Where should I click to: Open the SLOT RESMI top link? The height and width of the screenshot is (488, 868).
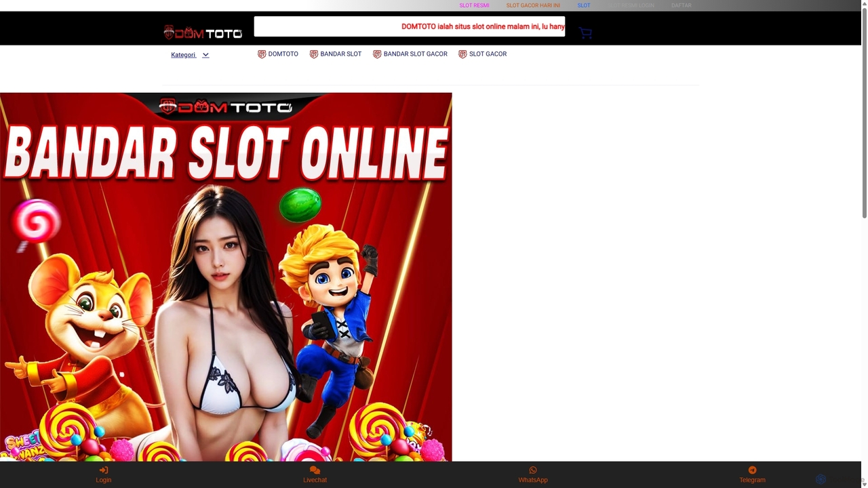[x=475, y=5]
